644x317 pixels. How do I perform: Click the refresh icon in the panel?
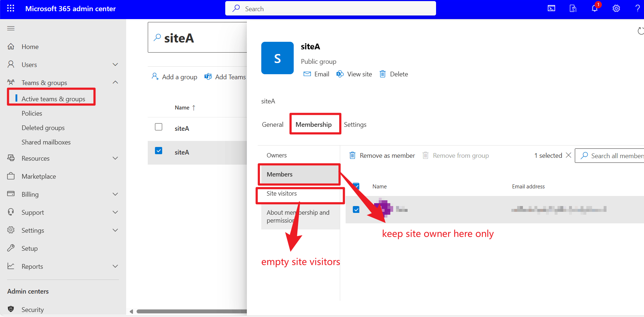coord(640,31)
